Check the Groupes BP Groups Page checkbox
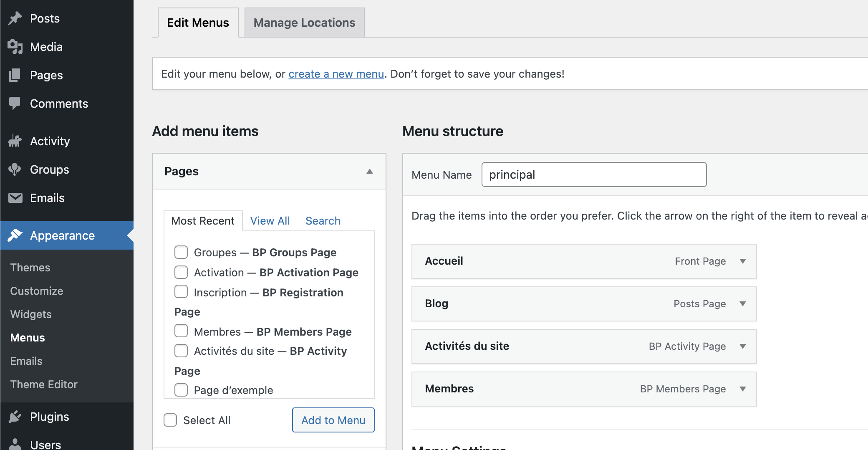Image resolution: width=868 pixels, height=450 pixels. coord(181,252)
